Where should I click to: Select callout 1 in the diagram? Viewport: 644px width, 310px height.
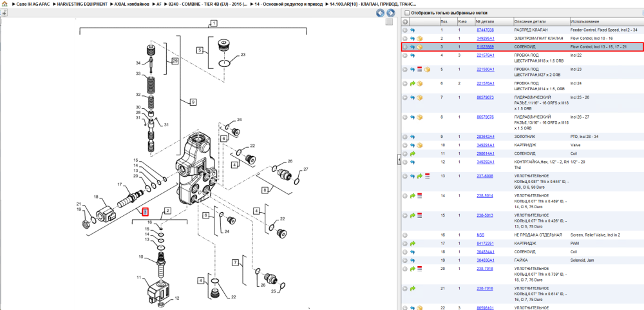pos(214,23)
